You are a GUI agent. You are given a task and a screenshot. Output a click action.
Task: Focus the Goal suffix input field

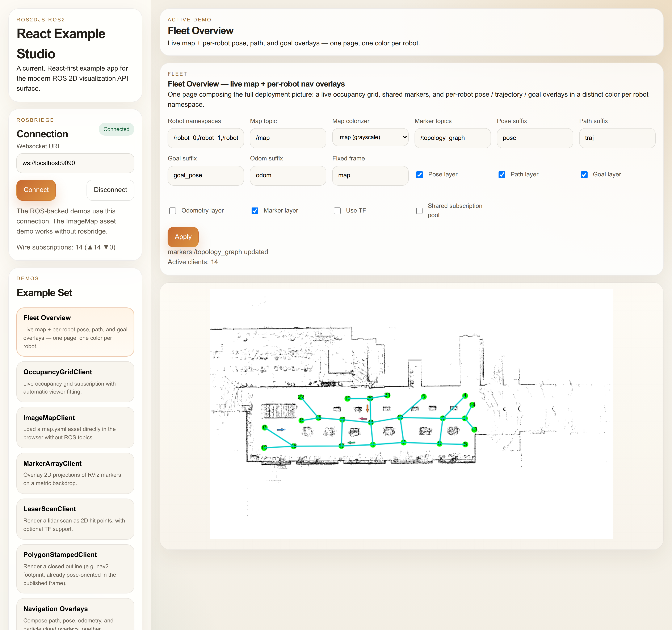pyautogui.click(x=206, y=175)
